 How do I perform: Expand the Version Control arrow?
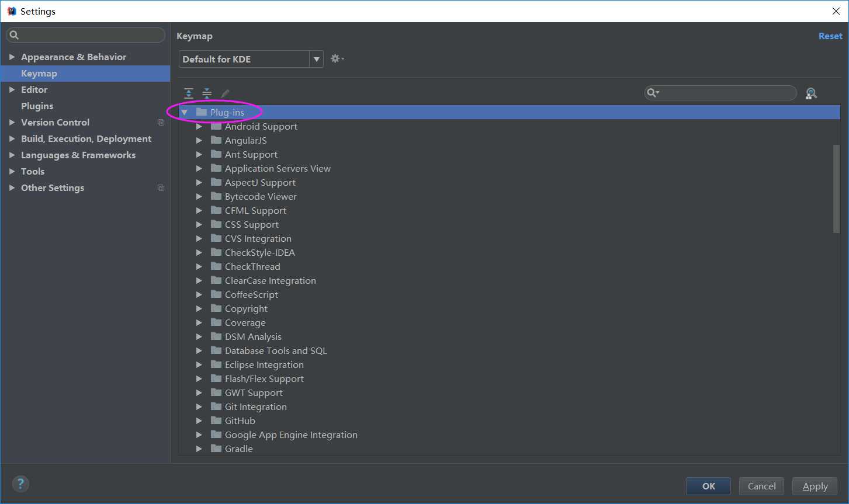(x=12, y=123)
